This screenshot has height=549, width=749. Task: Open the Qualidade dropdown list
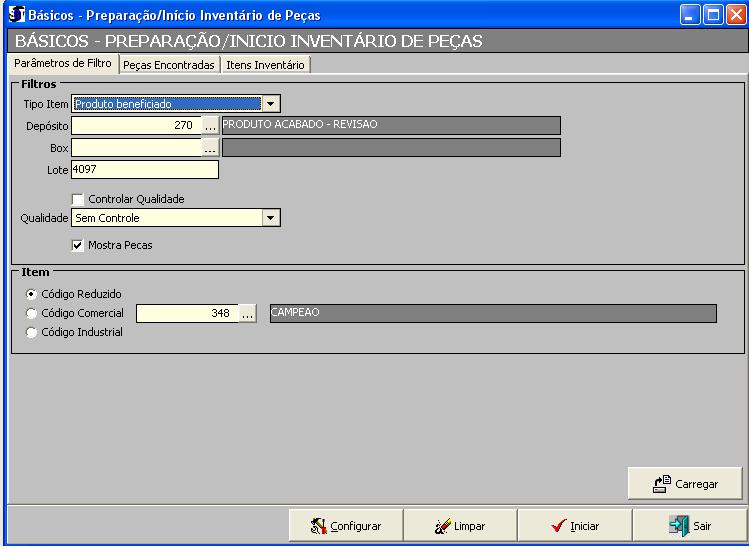coord(271,218)
